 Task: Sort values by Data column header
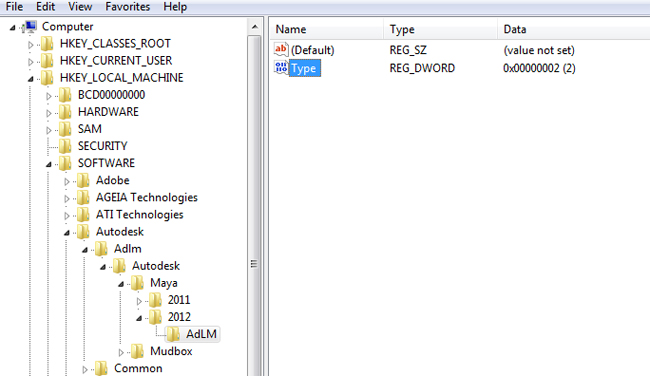click(574, 29)
